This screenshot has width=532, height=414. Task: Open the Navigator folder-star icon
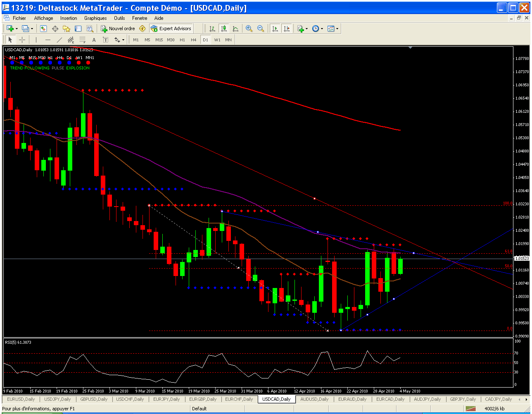(66, 29)
